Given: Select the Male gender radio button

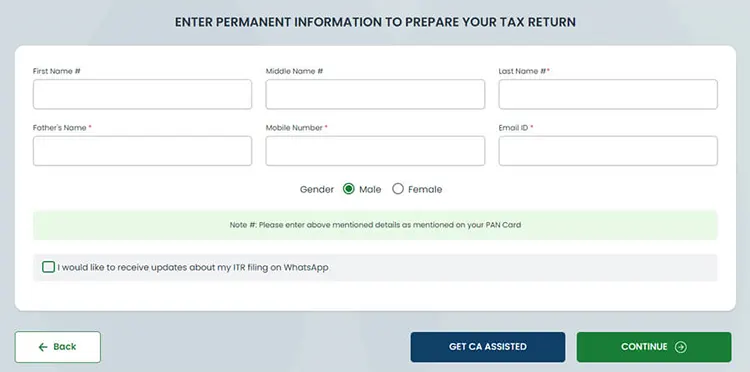Looking at the screenshot, I should [x=349, y=189].
